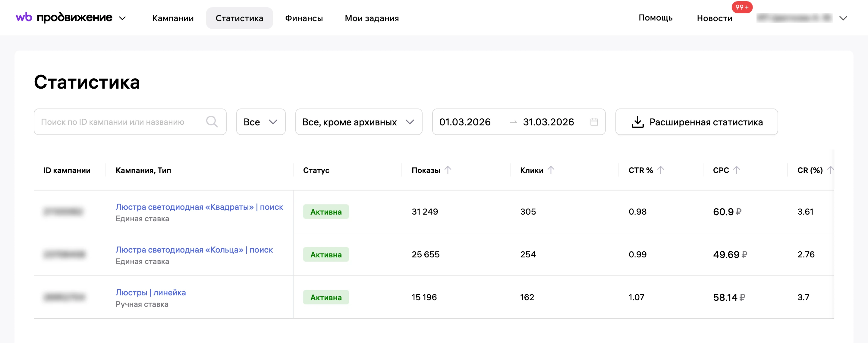Click the Статистика page heading
Screen dimensions: 868x343
87,82
